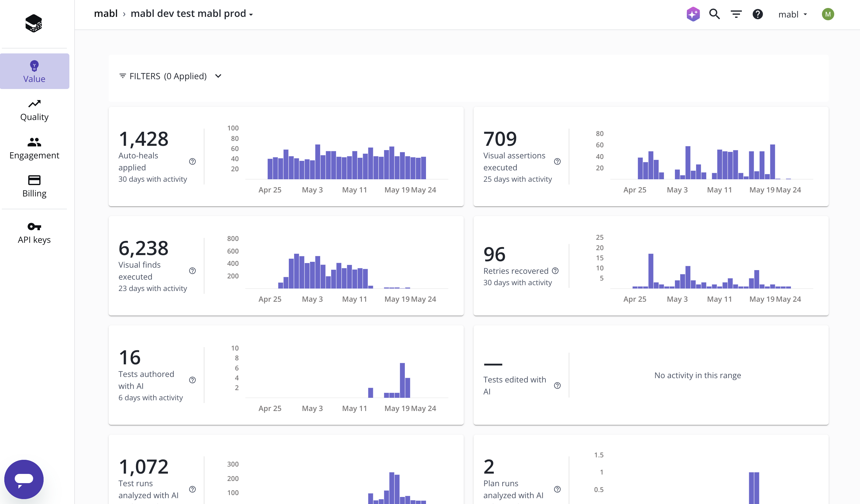Go to the API keys label
This screenshot has height=504, width=860.
click(34, 239)
